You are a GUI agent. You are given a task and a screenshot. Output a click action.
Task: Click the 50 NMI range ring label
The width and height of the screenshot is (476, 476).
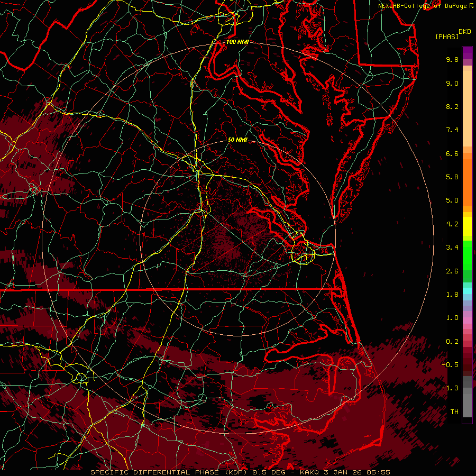point(237,140)
